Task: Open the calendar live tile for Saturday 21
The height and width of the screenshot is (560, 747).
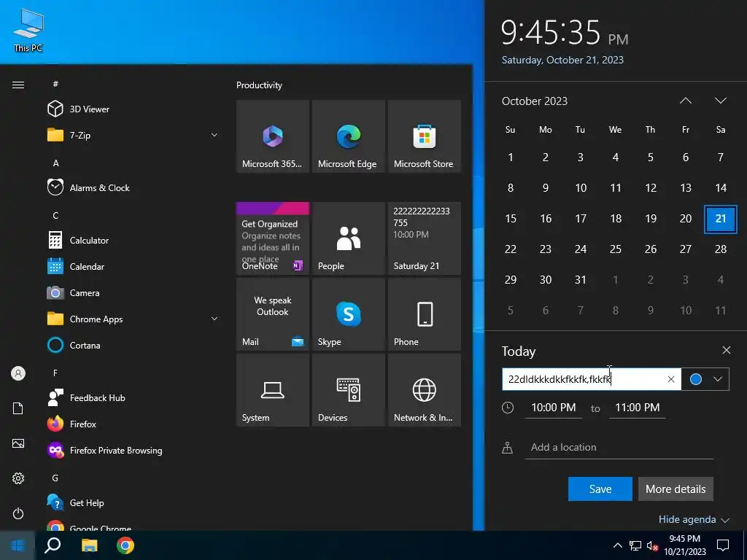Action: 425,238
